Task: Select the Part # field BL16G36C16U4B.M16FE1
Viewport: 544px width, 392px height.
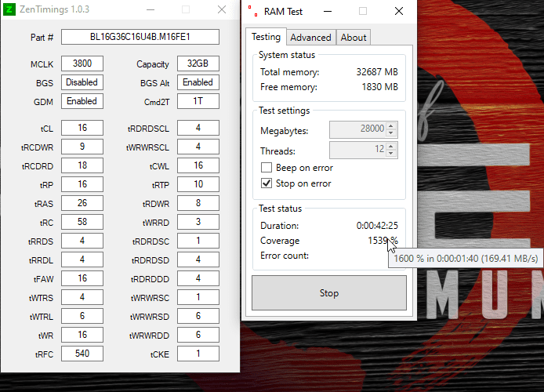Action: [140, 37]
